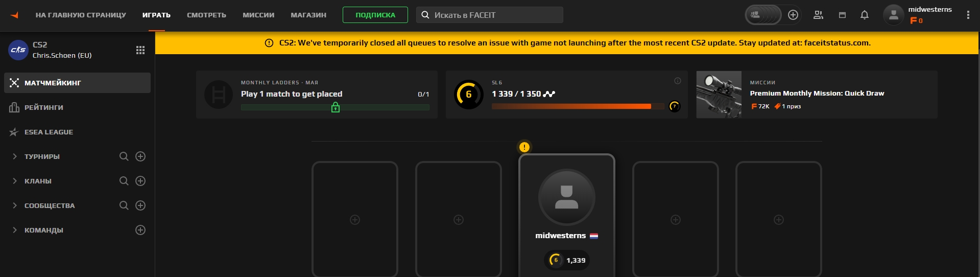Expand the Команды section chevron

tap(15, 230)
